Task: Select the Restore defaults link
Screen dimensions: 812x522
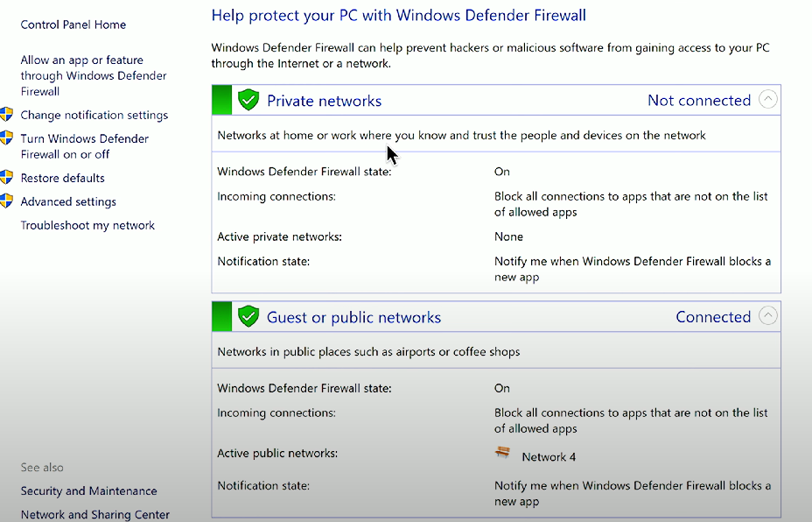Action: [x=63, y=178]
